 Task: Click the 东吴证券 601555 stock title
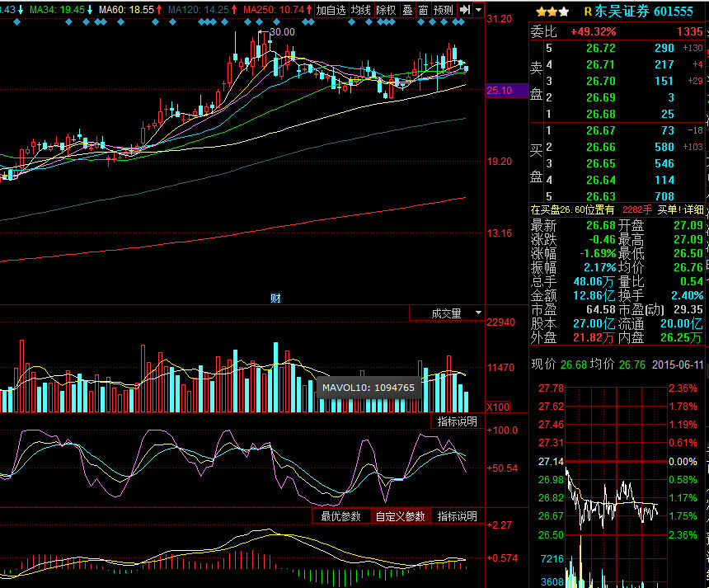(x=643, y=12)
